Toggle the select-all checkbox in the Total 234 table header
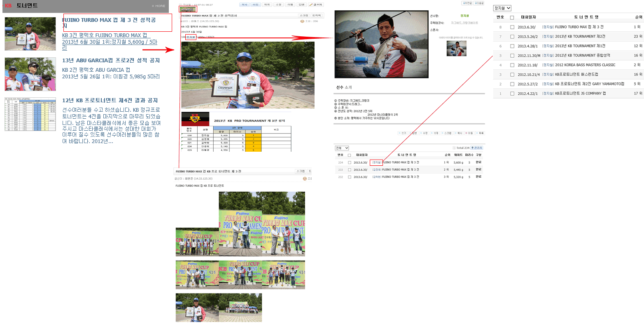Viewport: 644px width, 329px height. coord(350,155)
